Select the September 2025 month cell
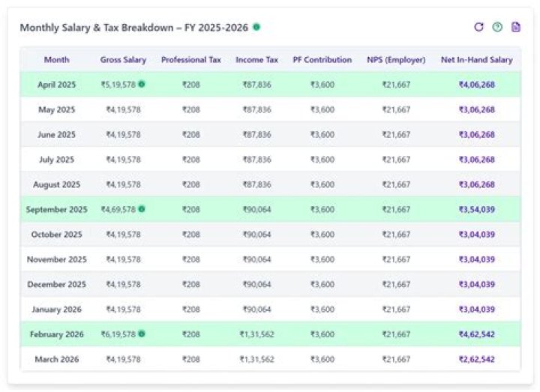This screenshot has width=540, height=392. coord(57,210)
